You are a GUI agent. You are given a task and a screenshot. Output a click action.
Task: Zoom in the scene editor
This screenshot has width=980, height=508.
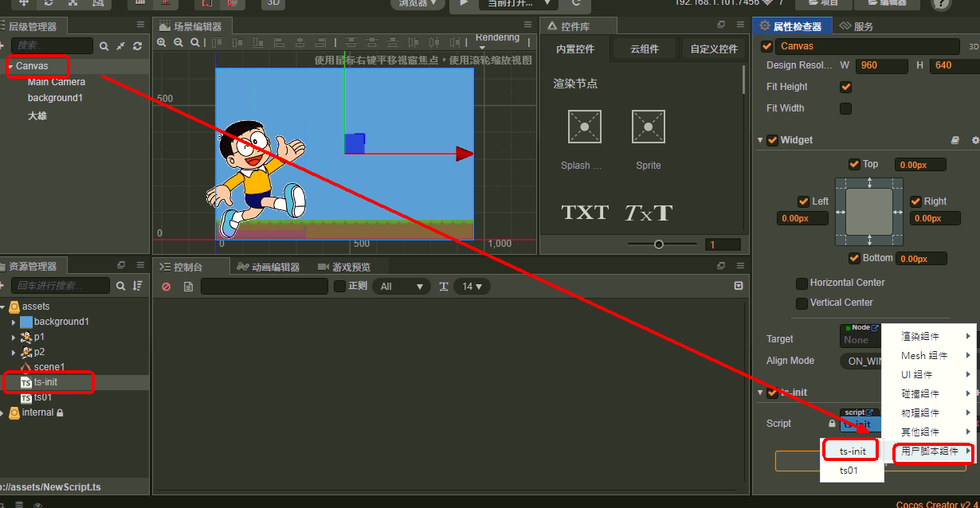click(x=162, y=42)
